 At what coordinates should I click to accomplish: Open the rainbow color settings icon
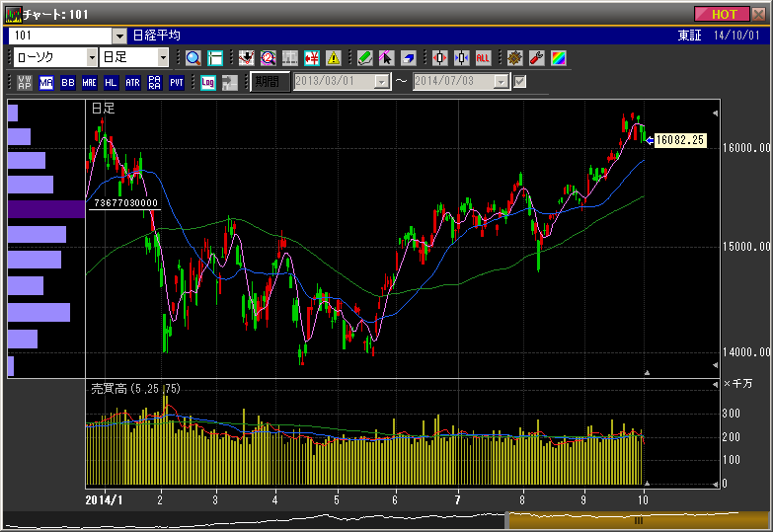559,57
